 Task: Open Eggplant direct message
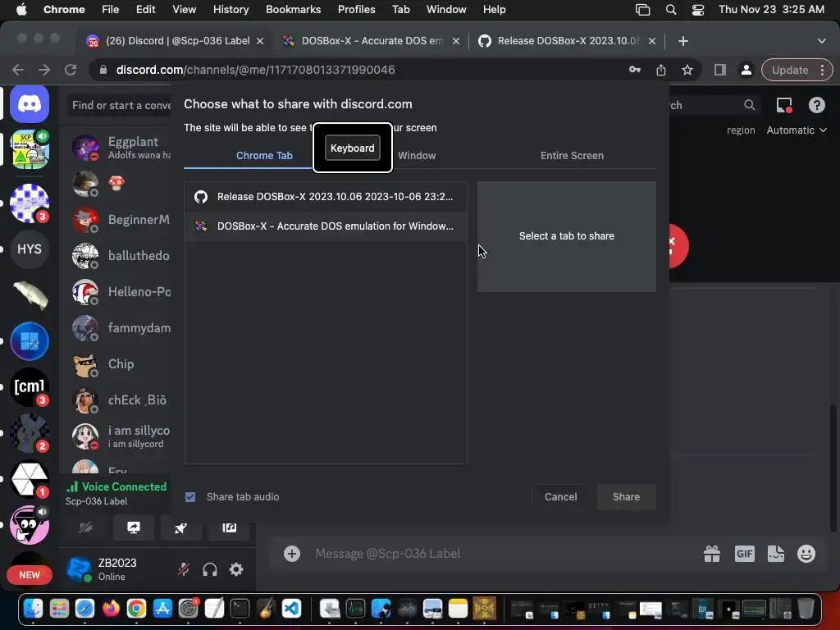click(x=119, y=148)
